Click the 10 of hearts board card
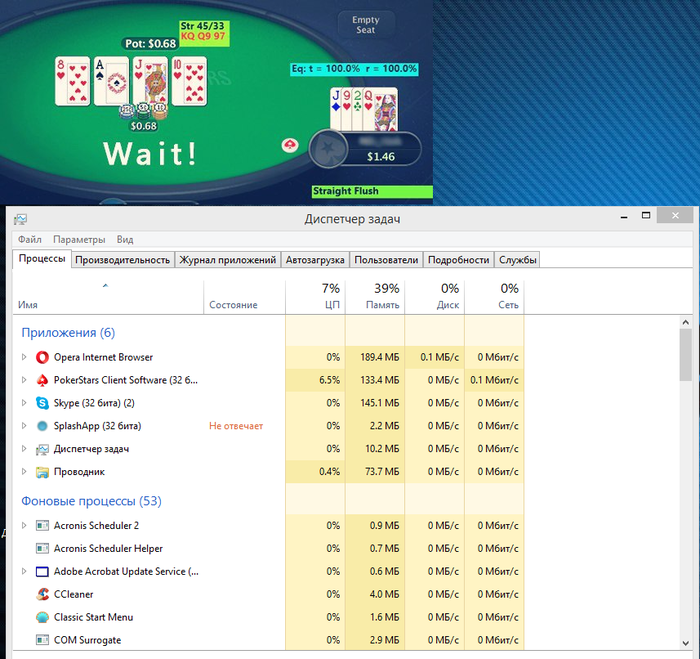 pos(189,81)
